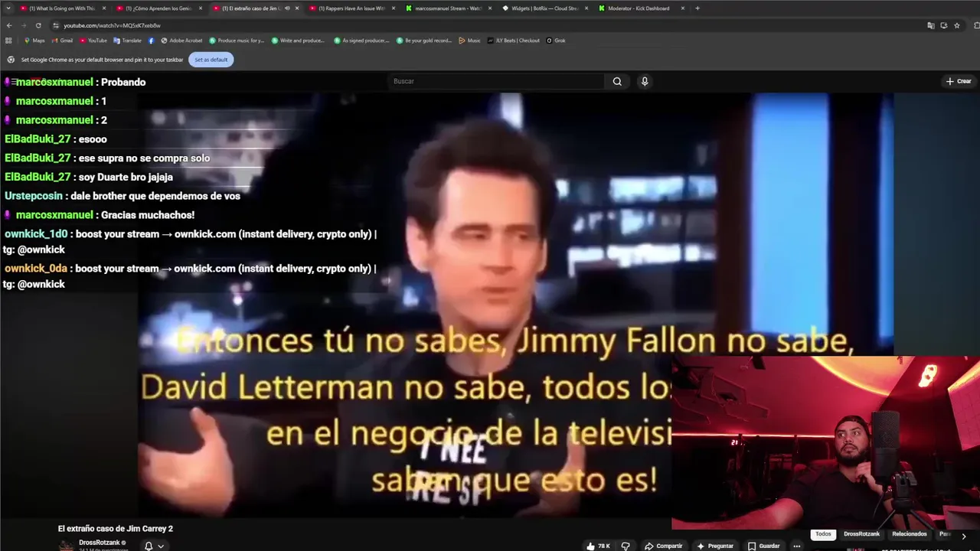This screenshot has width=980, height=551.
Task: Click the search magnifier button
Action: [617, 81]
